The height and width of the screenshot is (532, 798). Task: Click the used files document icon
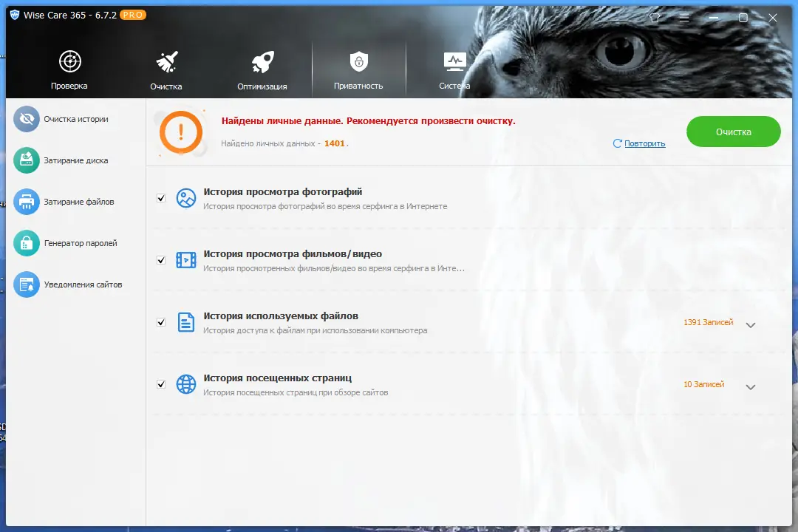(x=185, y=322)
